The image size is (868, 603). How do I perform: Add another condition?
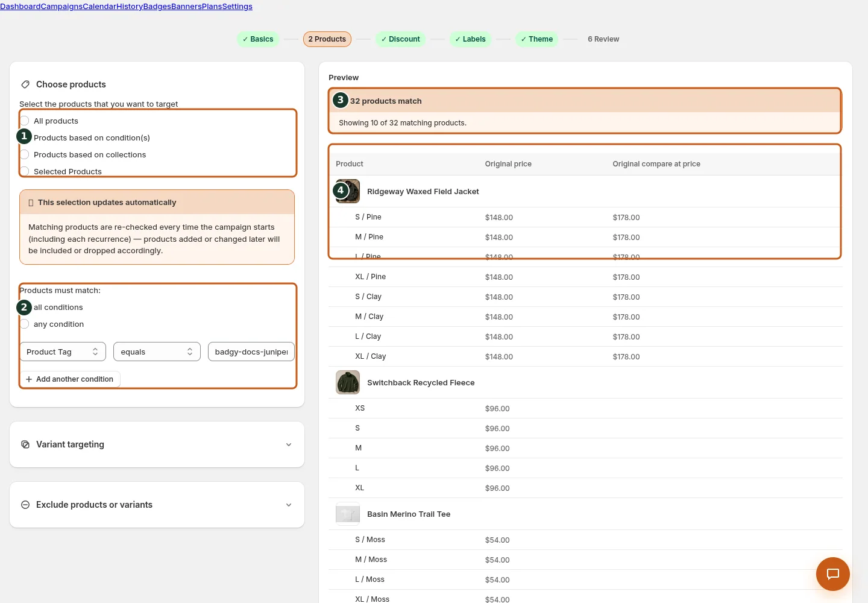click(70, 379)
